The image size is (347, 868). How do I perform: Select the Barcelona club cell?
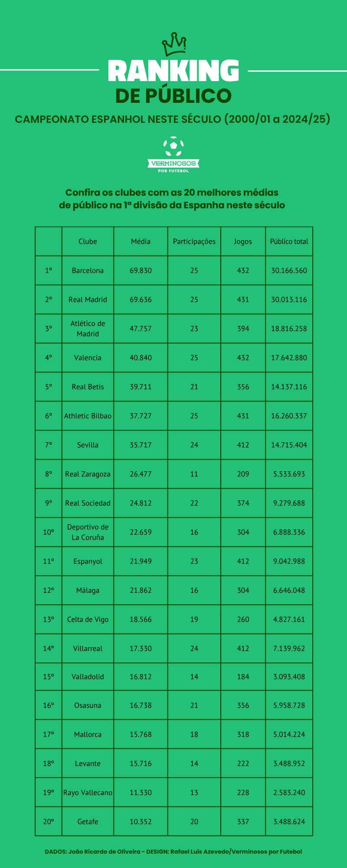[x=88, y=270]
